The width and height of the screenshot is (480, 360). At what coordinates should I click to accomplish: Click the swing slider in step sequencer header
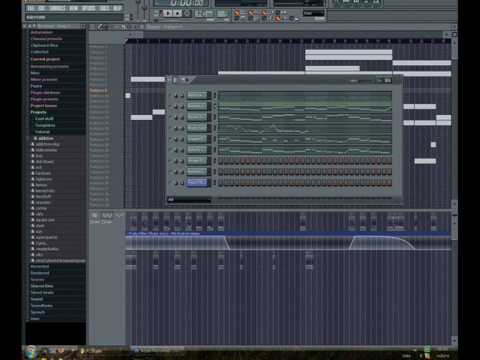point(366,81)
